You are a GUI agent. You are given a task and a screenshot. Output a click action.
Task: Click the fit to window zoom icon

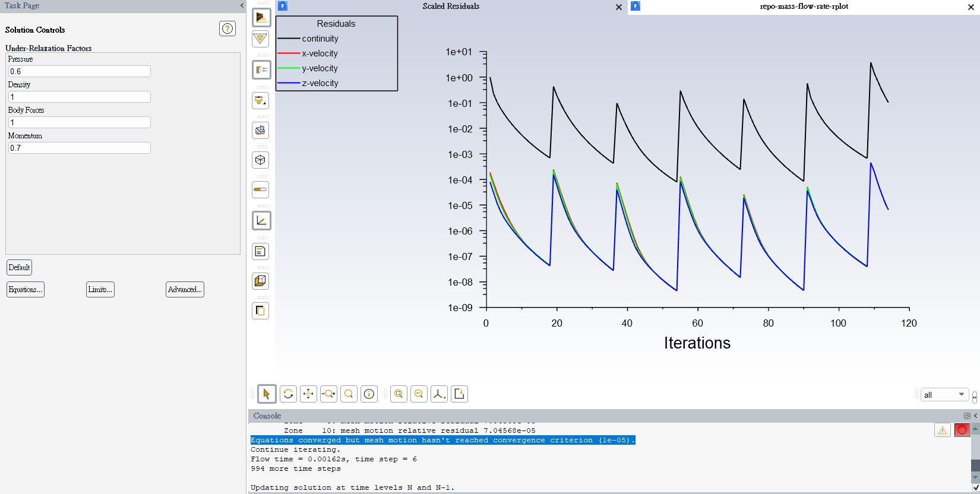coord(399,394)
